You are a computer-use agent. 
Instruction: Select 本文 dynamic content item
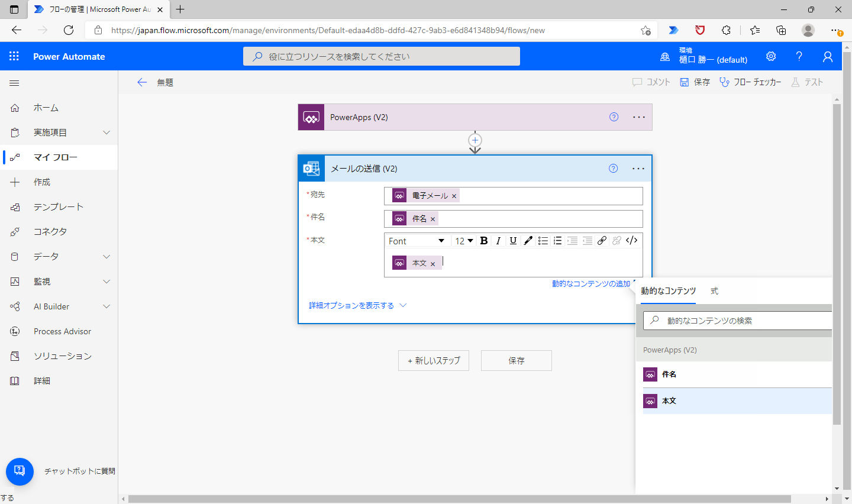[737, 401]
